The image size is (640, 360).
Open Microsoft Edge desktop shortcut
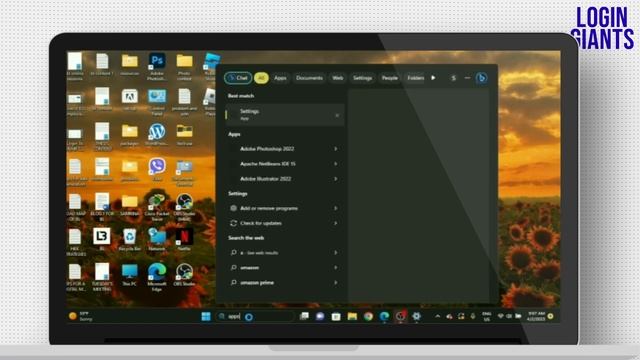157,277
